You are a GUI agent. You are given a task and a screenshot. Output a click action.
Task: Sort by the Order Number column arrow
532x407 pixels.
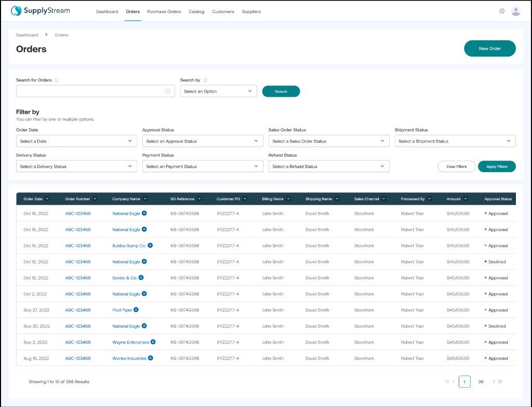point(95,199)
